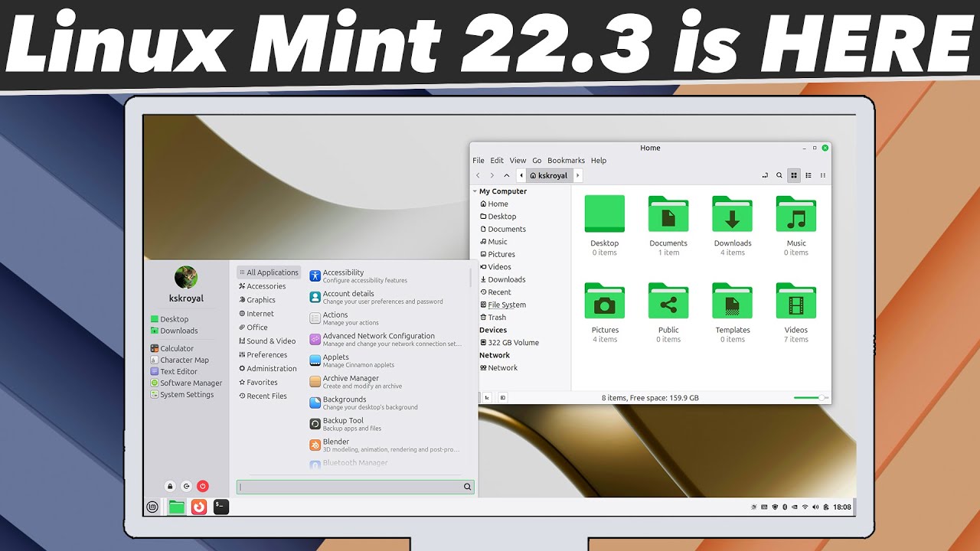Open the Downloads folder icon in Home
Viewport: 980px width, 551px height.
pos(733,214)
